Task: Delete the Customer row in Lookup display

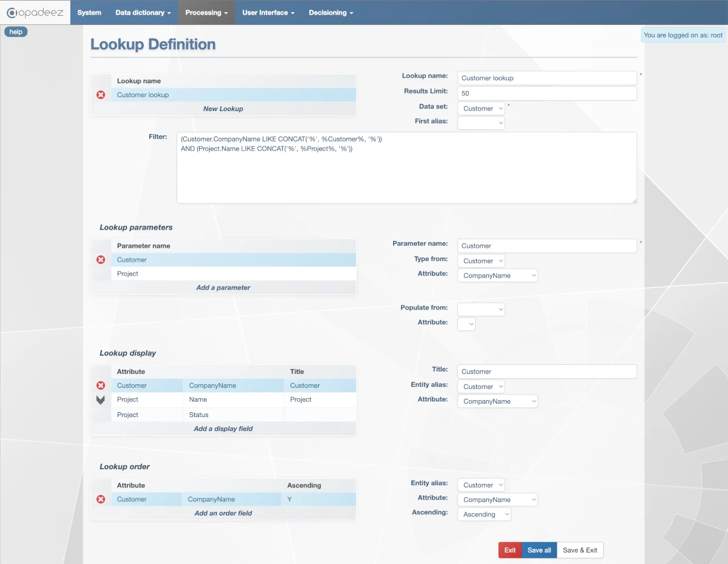Action: point(101,385)
